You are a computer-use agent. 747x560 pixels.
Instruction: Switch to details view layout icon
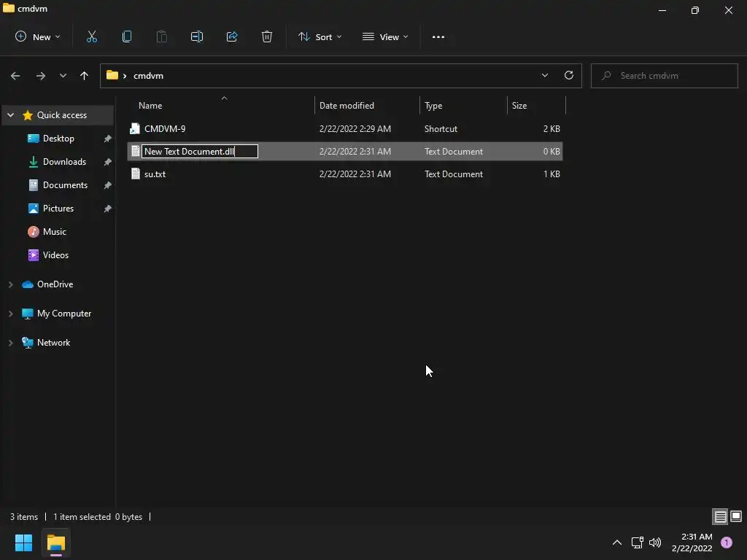720,516
